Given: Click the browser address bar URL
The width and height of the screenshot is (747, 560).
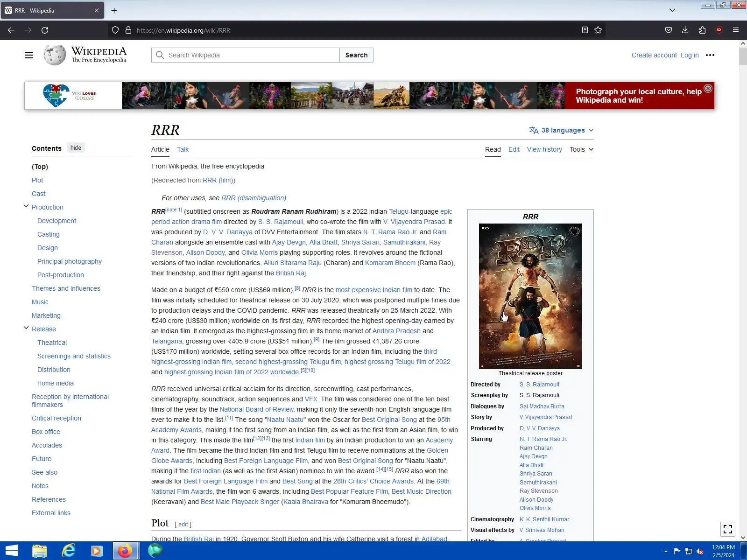Looking at the screenshot, I should pos(183,30).
